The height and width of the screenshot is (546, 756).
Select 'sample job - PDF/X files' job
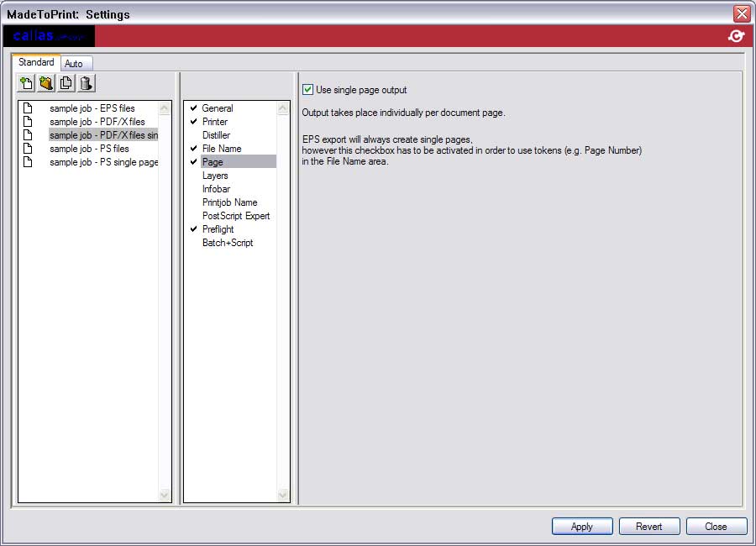click(97, 122)
